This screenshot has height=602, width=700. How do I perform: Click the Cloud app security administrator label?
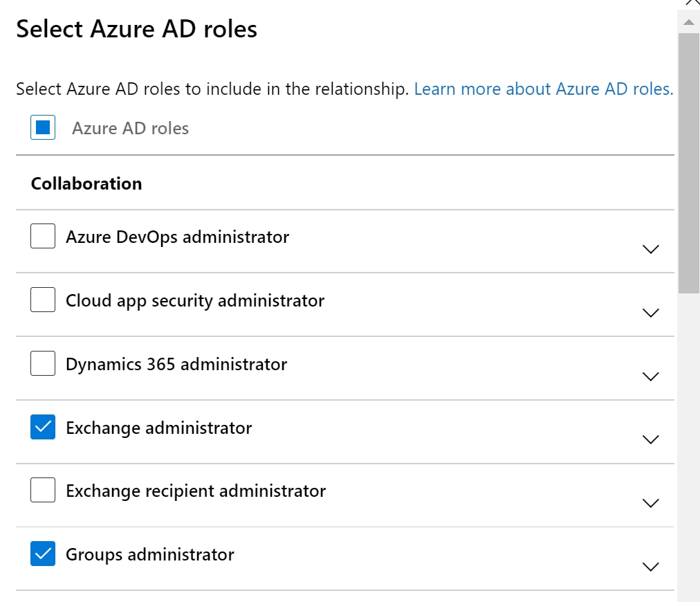pos(195,301)
